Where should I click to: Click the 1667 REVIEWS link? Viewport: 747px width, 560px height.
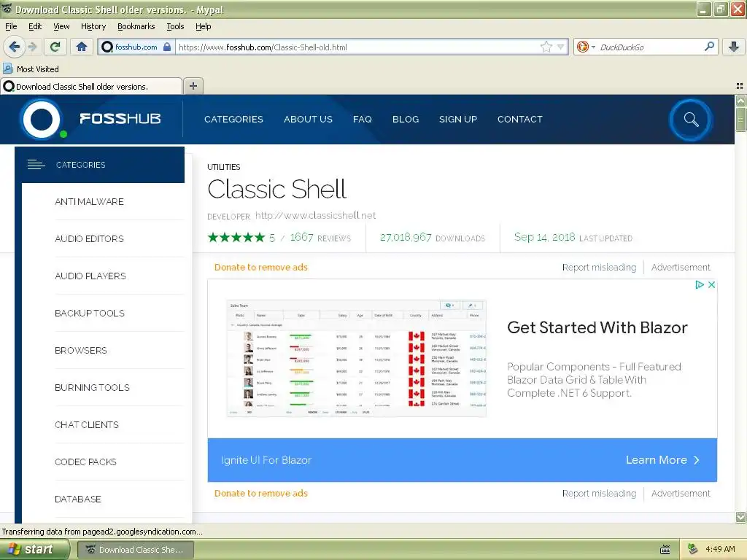tap(320, 237)
